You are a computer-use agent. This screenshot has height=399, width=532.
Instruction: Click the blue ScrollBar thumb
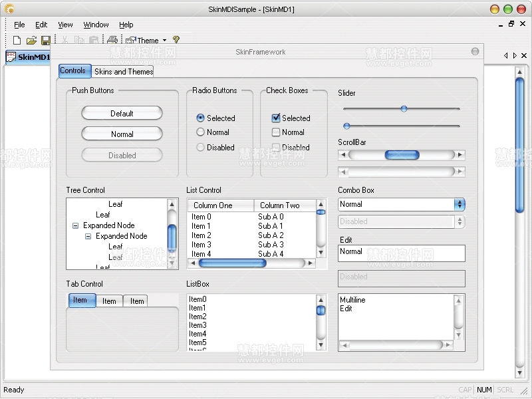[402, 155]
